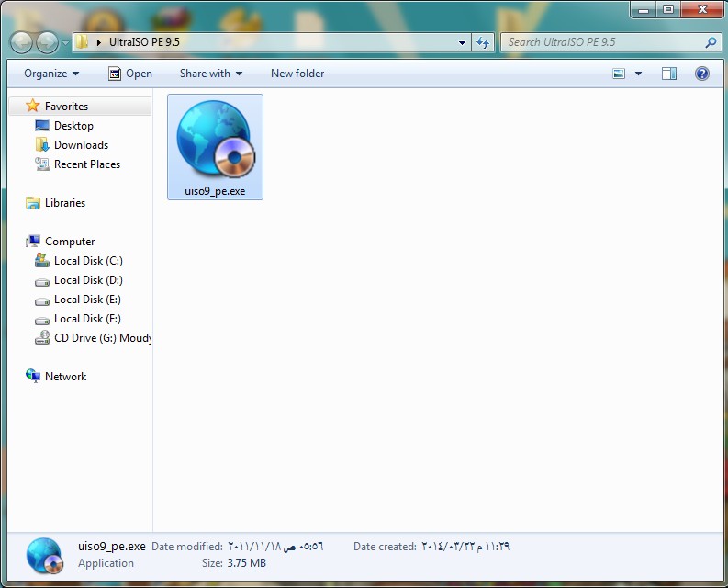Select Libraries in the navigation pane
This screenshot has height=588, width=728.
65,203
